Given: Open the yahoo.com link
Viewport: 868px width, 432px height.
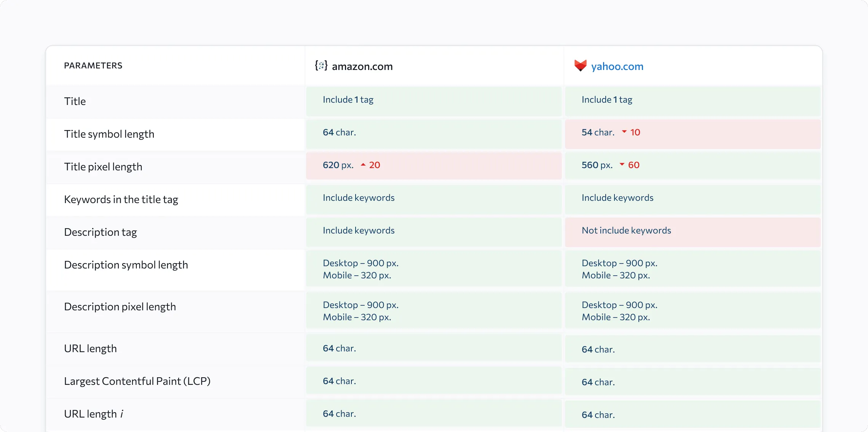Looking at the screenshot, I should click(617, 67).
